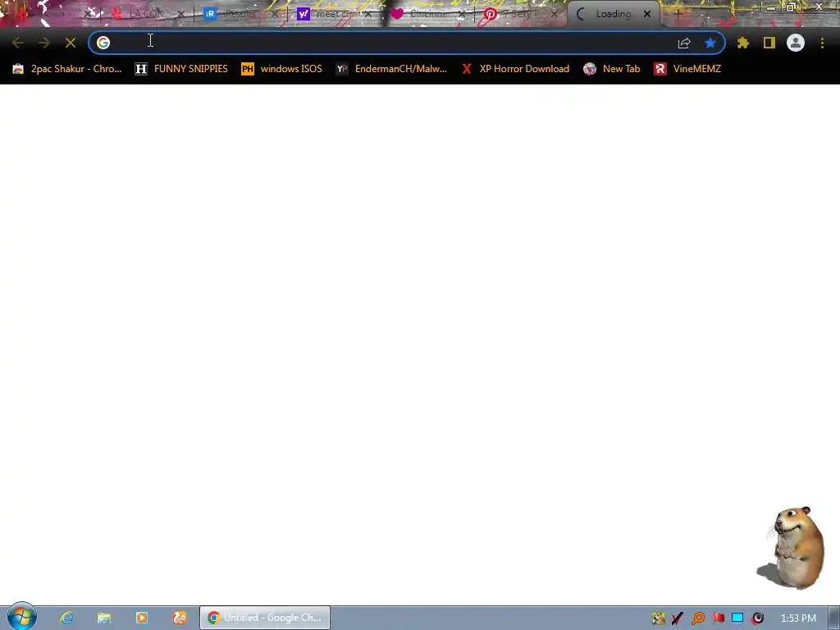Open the Chrome three-dot menu

click(x=822, y=43)
